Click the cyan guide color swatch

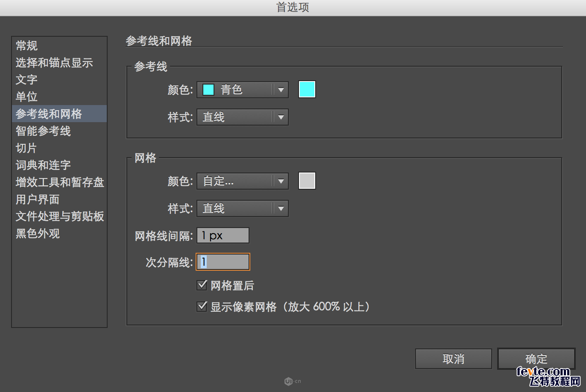click(307, 89)
